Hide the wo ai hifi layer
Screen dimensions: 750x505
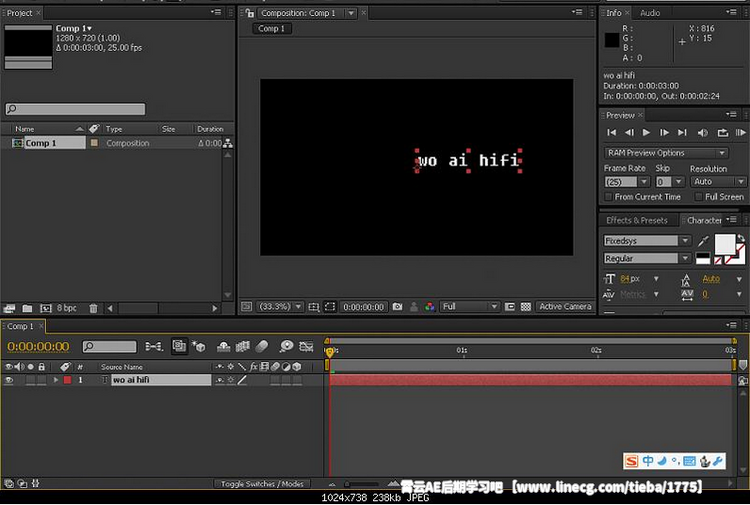(x=9, y=380)
